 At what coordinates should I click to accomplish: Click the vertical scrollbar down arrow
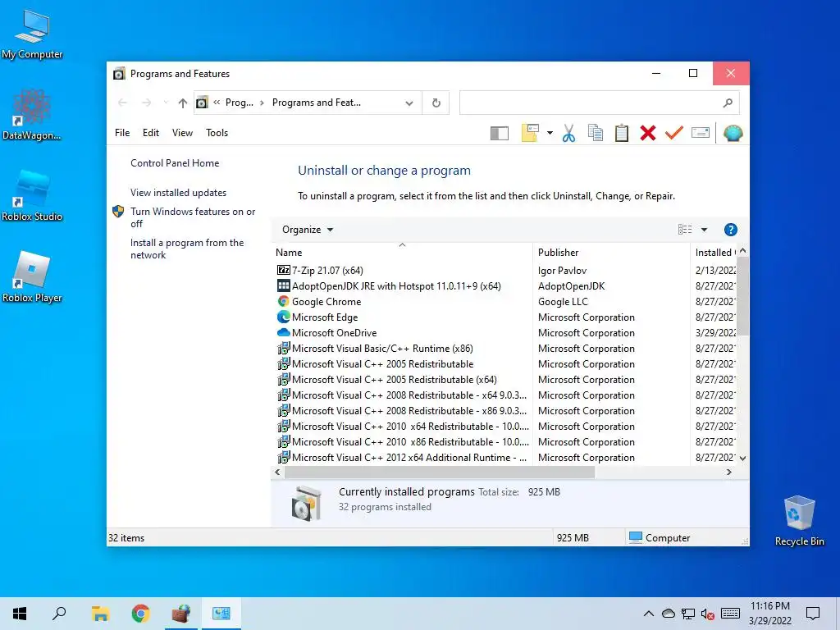pyautogui.click(x=742, y=458)
